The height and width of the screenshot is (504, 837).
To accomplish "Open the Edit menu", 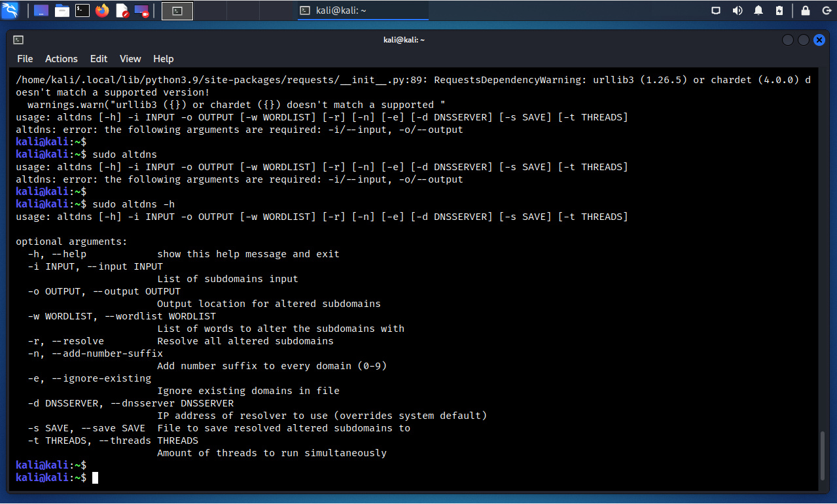I will pos(99,59).
